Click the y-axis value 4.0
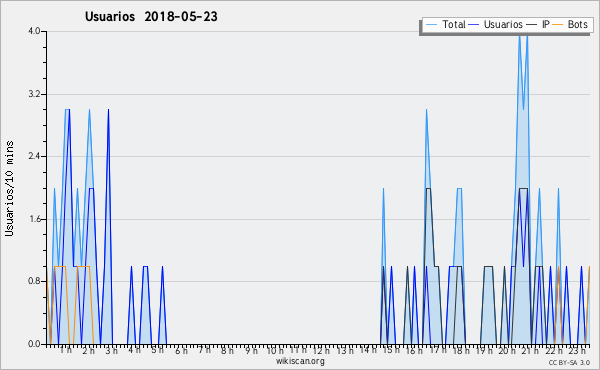Screen dimensions: 600x370 point(34,31)
